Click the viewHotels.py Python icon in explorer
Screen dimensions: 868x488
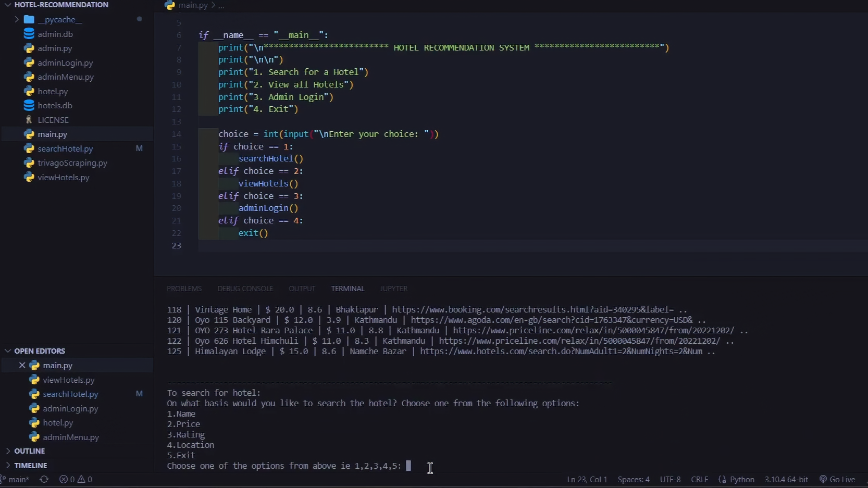29,177
